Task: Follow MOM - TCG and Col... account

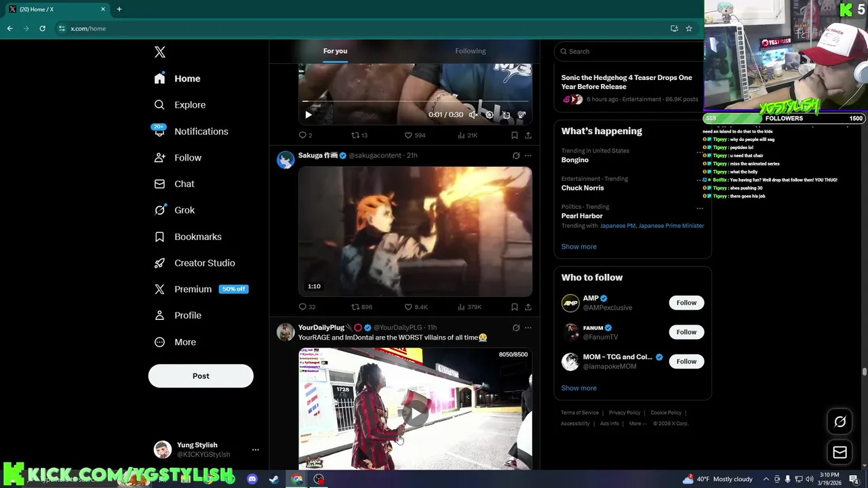Action: point(686,361)
